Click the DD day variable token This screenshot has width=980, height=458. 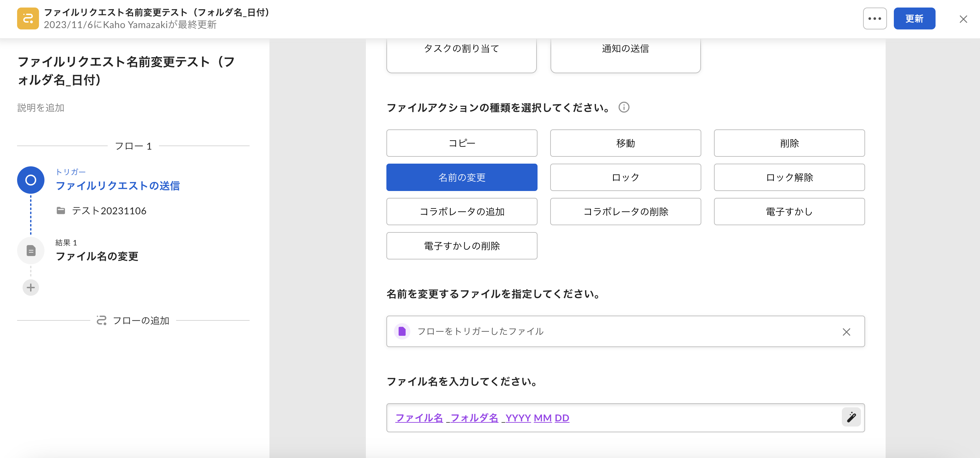point(562,418)
